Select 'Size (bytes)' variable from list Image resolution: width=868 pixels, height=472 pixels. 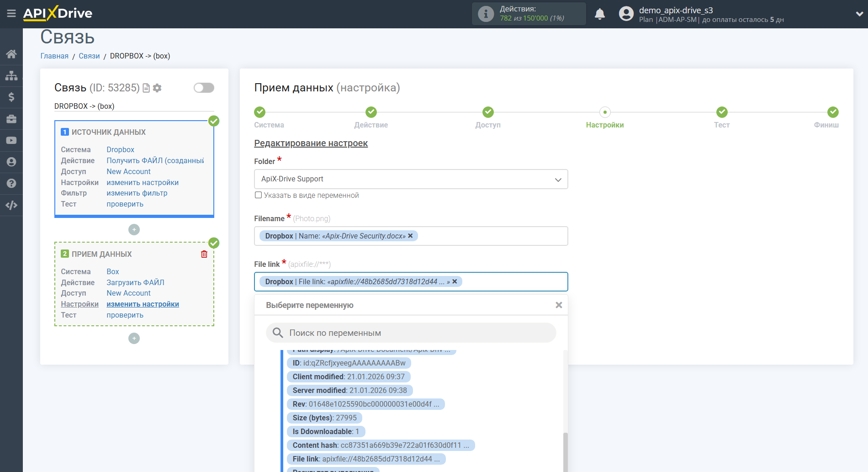pyautogui.click(x=324, y=418)
